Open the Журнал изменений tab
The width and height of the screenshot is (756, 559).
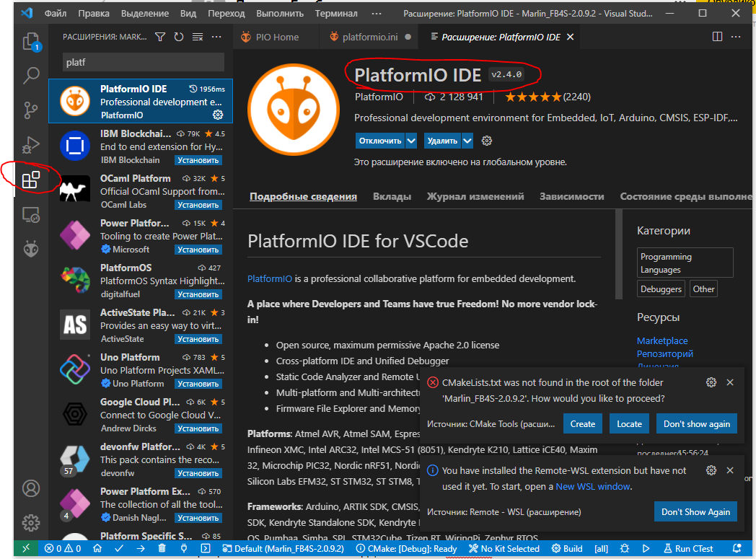click(x=475, y=197)
